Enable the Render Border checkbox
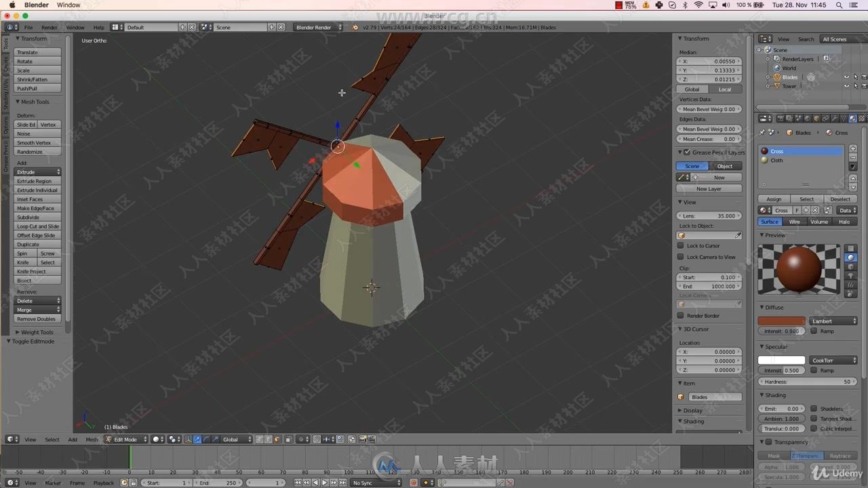The image size is (868, 488). pyautogui.click(x=681, y=315)
